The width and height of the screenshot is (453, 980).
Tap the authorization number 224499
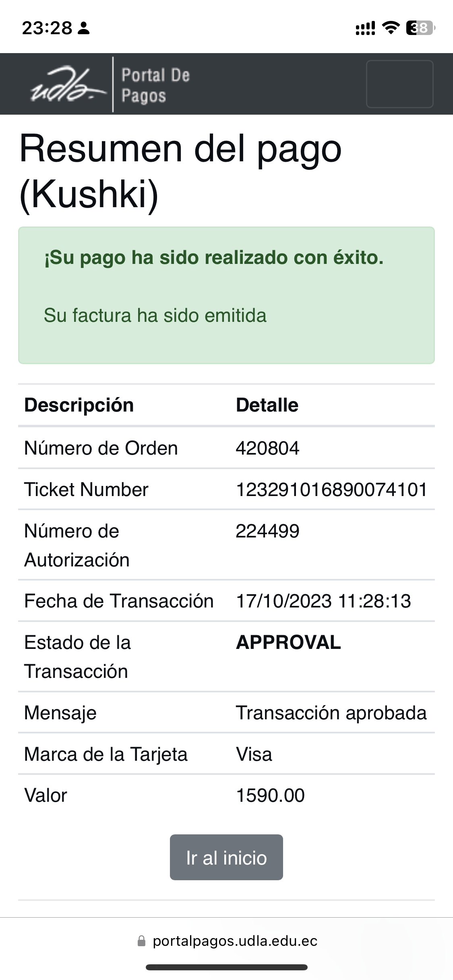pyautogui.click(x=267, y=531)
